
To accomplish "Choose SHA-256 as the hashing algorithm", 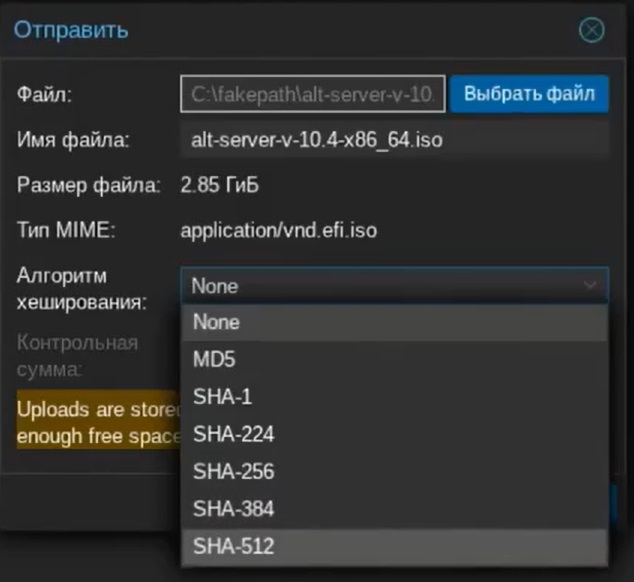I will [233, 471].
